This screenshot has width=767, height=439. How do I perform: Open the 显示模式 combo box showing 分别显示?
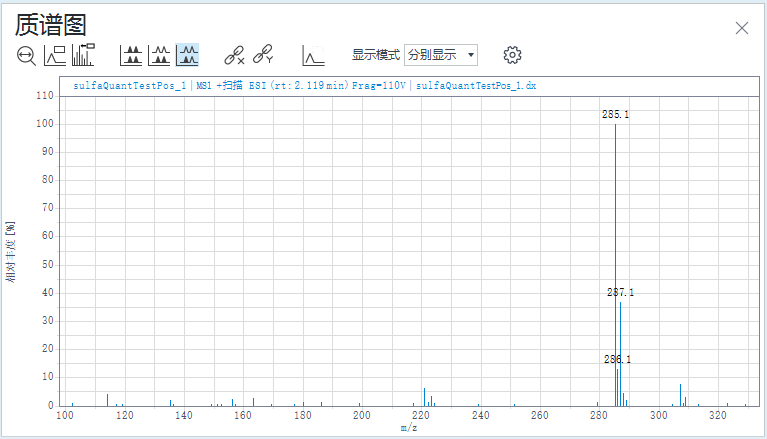pyautogui.click(x=441, y=55)
